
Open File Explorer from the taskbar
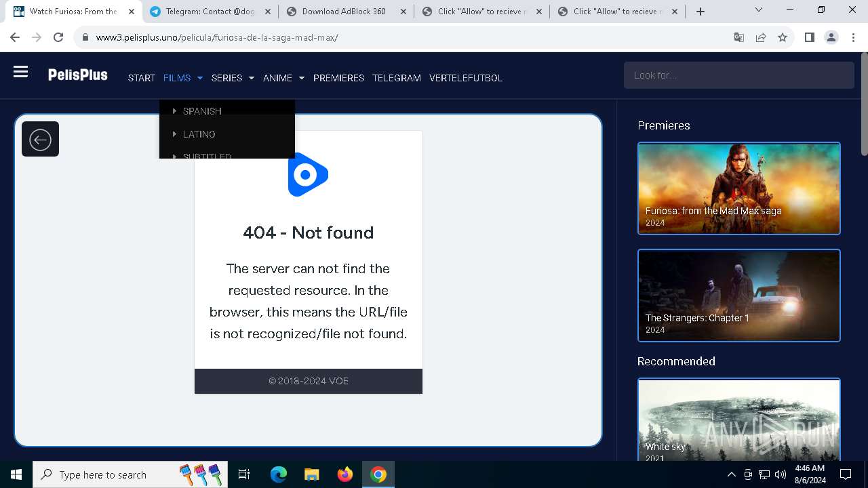pyautogui.click(x=311, y=474)
